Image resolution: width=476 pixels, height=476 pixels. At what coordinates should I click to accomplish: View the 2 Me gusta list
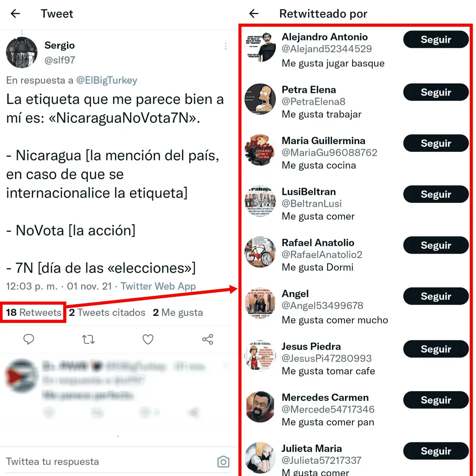(x=178, y=312)
